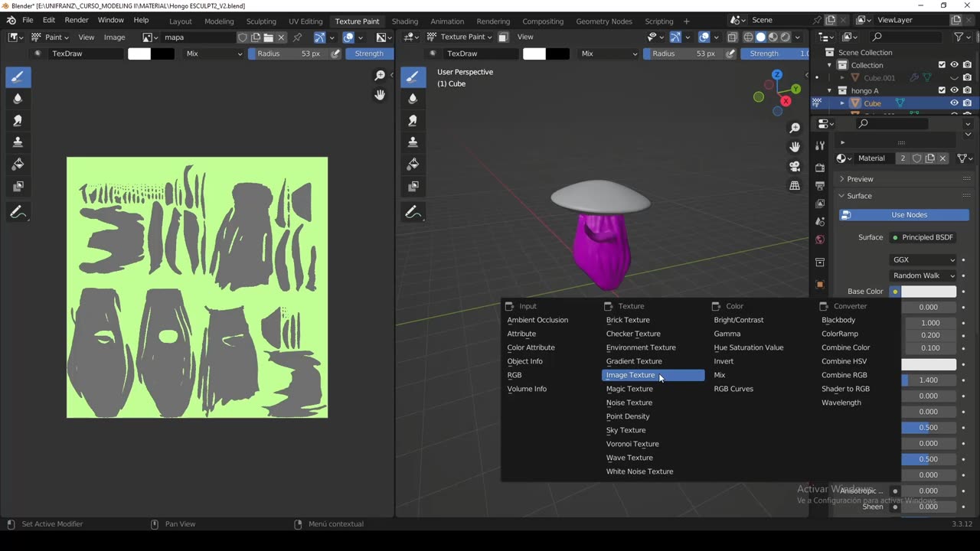980x551 pixels.
Task: Select the Mask tool in 3D viewport toolbar
Action: tap(413, 186)
